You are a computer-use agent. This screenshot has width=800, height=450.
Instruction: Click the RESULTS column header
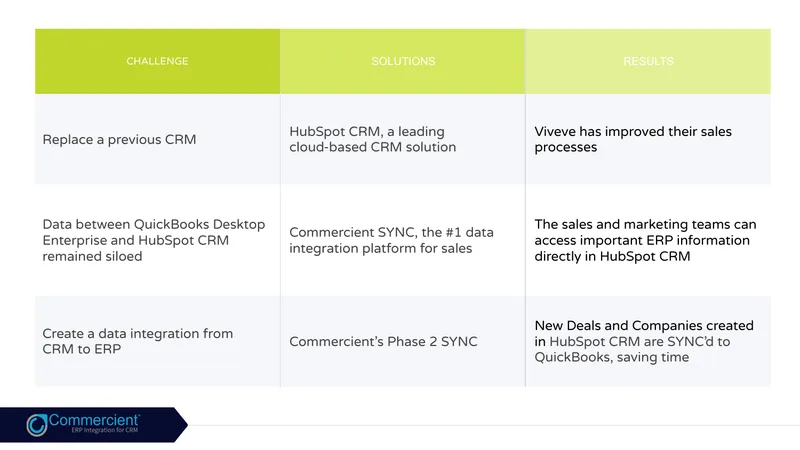[648, 61]
